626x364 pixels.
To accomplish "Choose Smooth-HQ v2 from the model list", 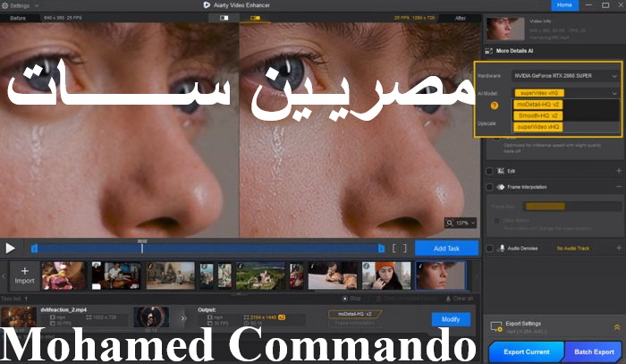I will [x=538, y=115].
